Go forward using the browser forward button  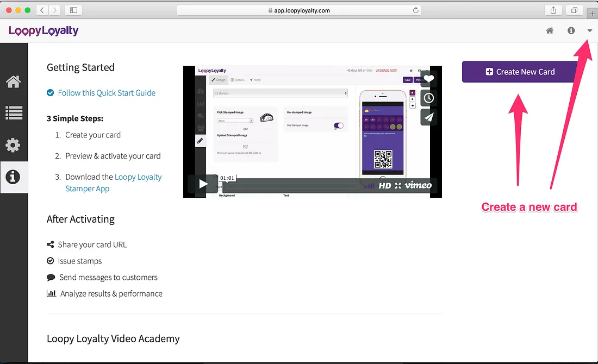click(x=54, y=10)
